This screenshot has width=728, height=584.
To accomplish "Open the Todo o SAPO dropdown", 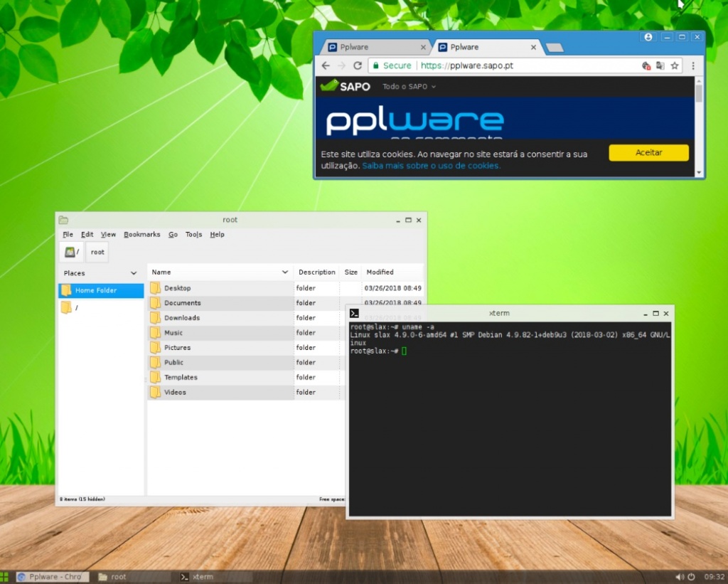I will pos(407,86).
